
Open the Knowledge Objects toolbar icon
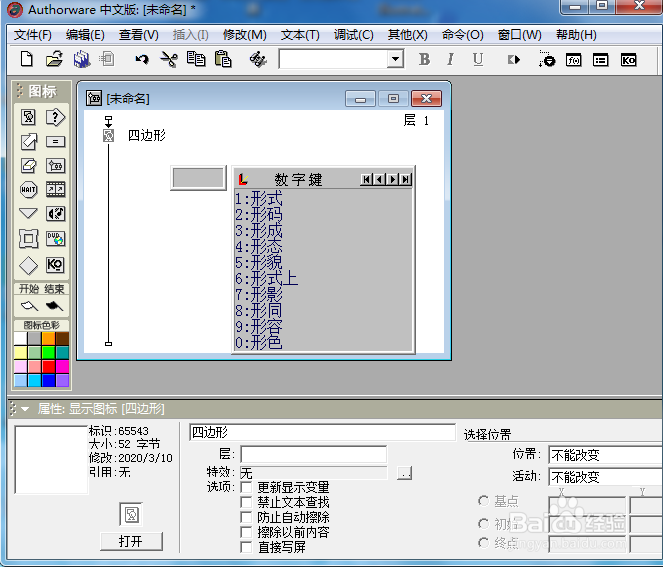[628, 60]
